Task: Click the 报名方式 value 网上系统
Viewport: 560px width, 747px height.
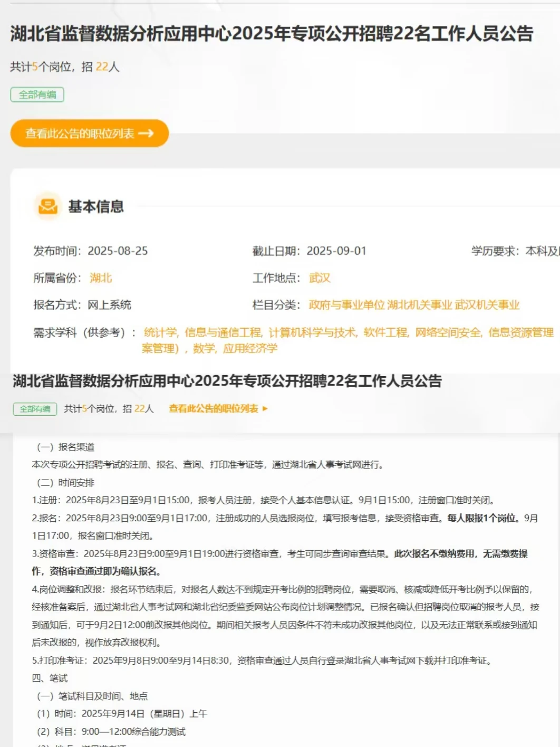Action: (x=109, y=305)
